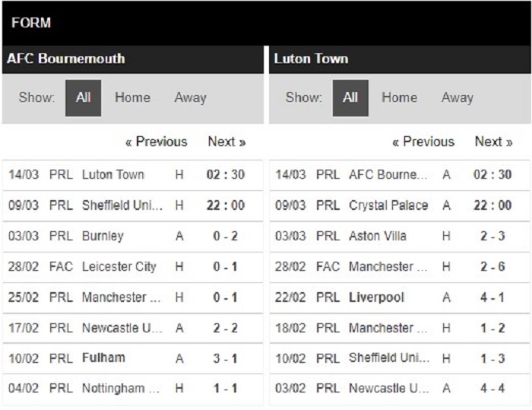This screenshot has width=532, height=410.
Task: Click the Fulham opponent name
Action: coord(103,358)
